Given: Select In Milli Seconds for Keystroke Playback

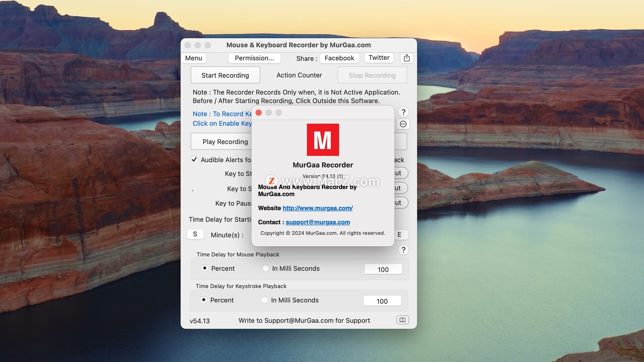Looking at the screenshot, I should 265,300.
